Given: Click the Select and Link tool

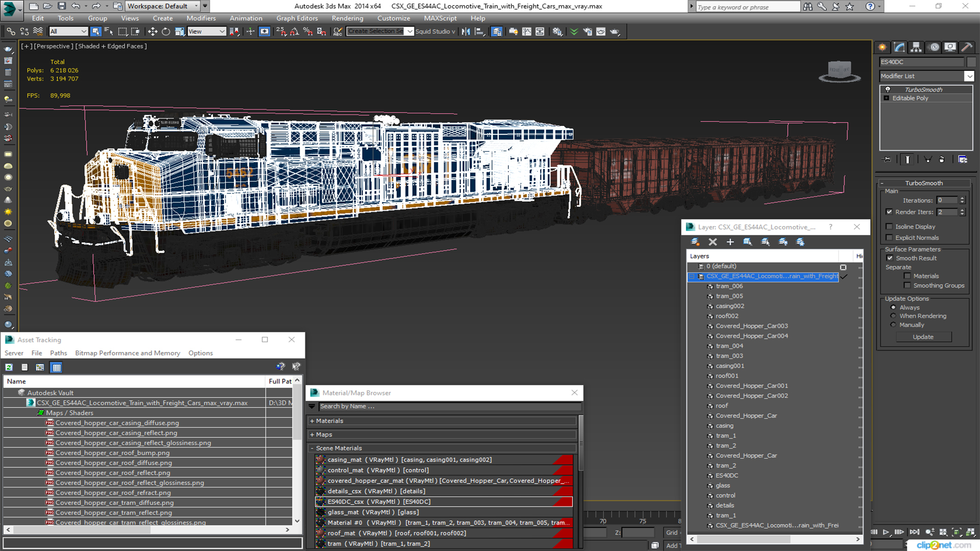Looking at the screenshot, I should [x=11, y=32].
